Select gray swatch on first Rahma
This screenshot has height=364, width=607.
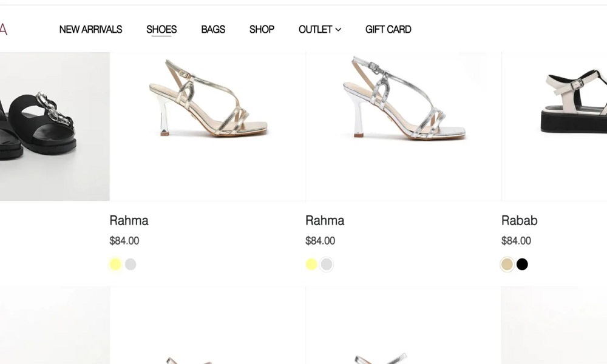click(x=131, y=265)
